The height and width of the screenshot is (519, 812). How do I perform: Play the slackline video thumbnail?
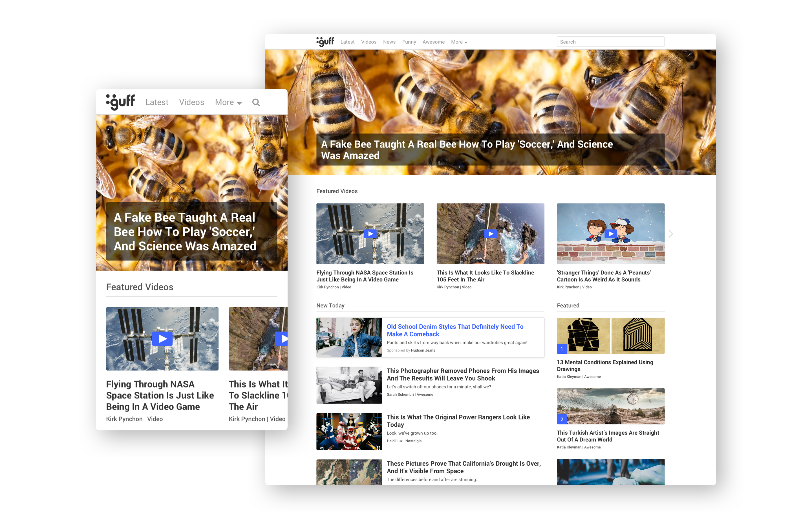pos(490,234)
